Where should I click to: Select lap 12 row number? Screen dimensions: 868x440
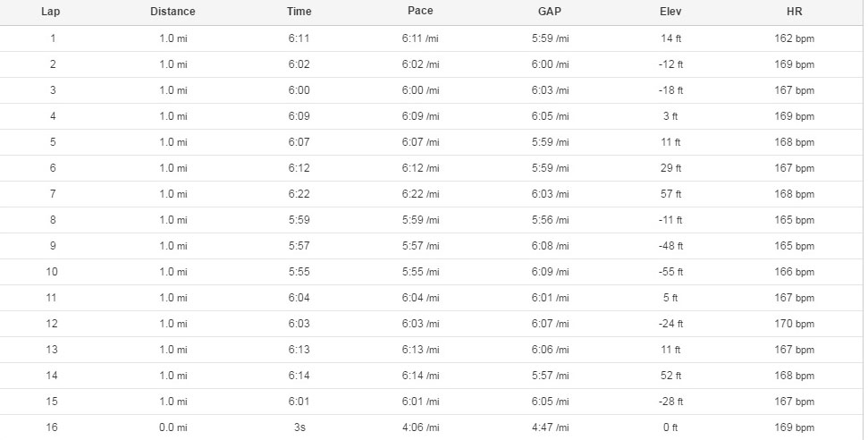coord(52,324)
